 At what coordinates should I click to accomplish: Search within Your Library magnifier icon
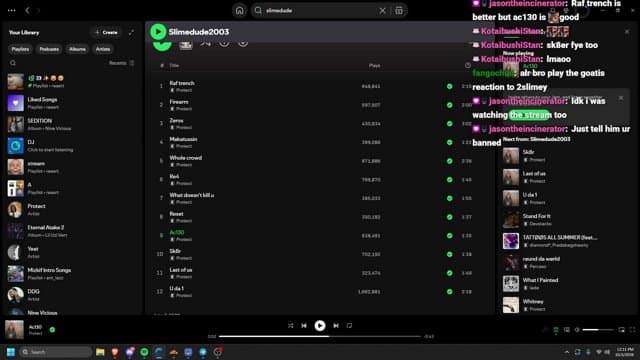tap(13, 63)
